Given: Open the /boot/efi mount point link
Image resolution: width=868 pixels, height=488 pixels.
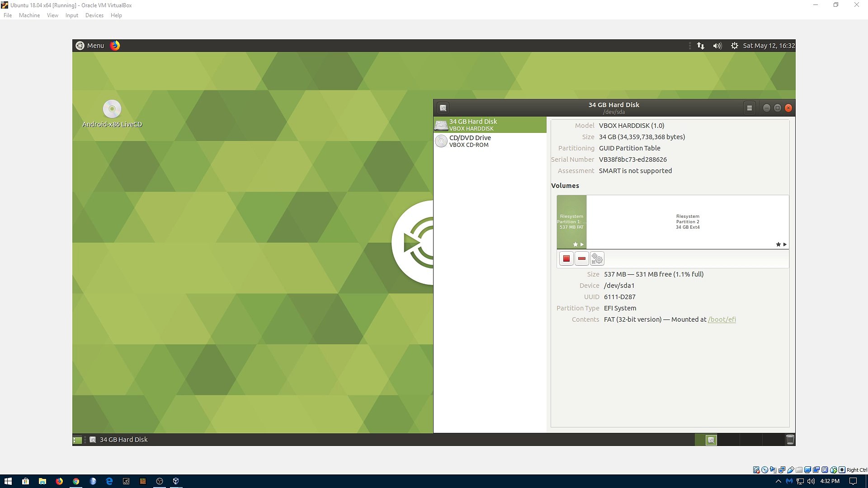Looking at the screenshot, I should (x=722, y=319).
